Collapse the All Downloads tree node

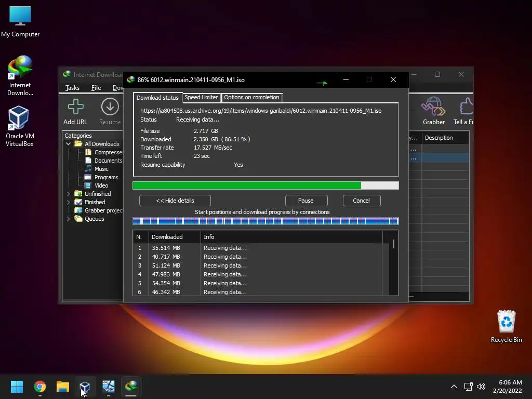[68, 144]
